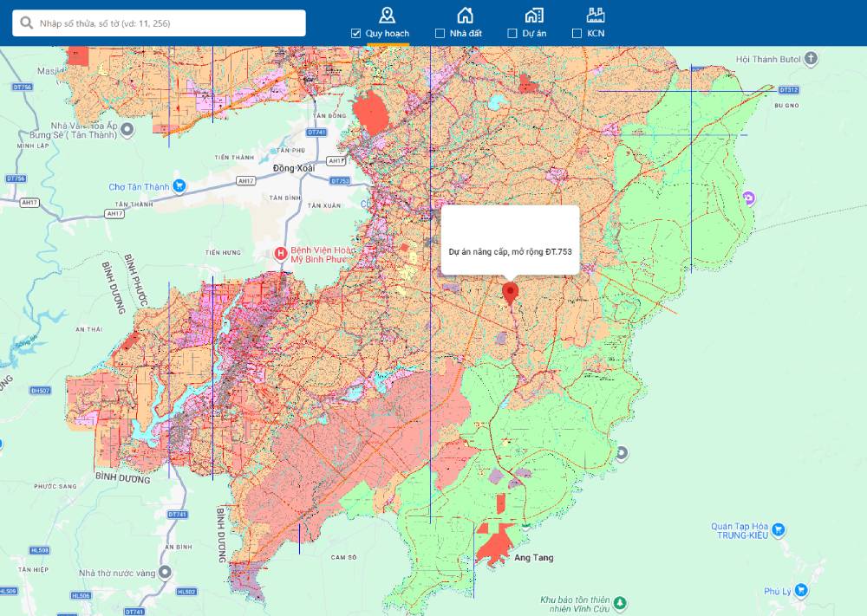Enable the Nhà đất checkbox
The image size is (867, 616).
coord(440,33)
